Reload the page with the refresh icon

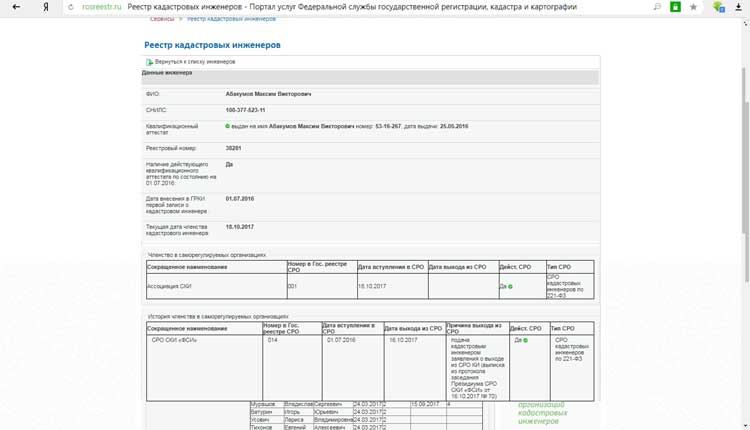tap(71, 7)
